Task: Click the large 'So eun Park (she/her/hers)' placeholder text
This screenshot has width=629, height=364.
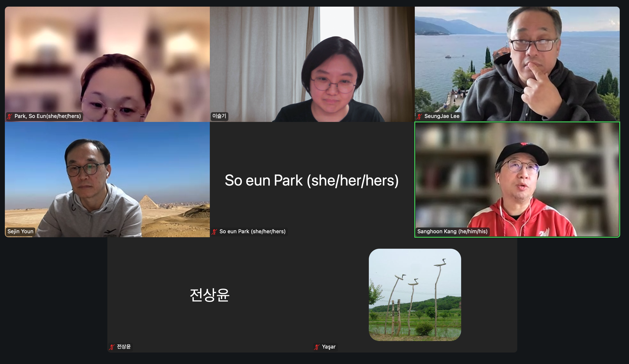Action: pyautogui.click(x=311, y=180)
